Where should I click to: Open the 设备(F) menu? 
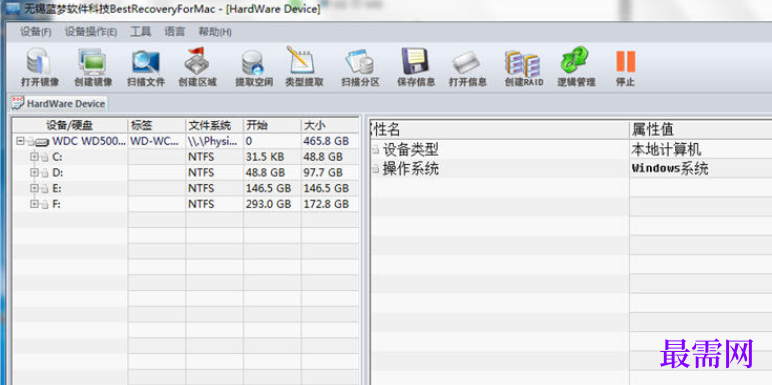coord(35,32)
